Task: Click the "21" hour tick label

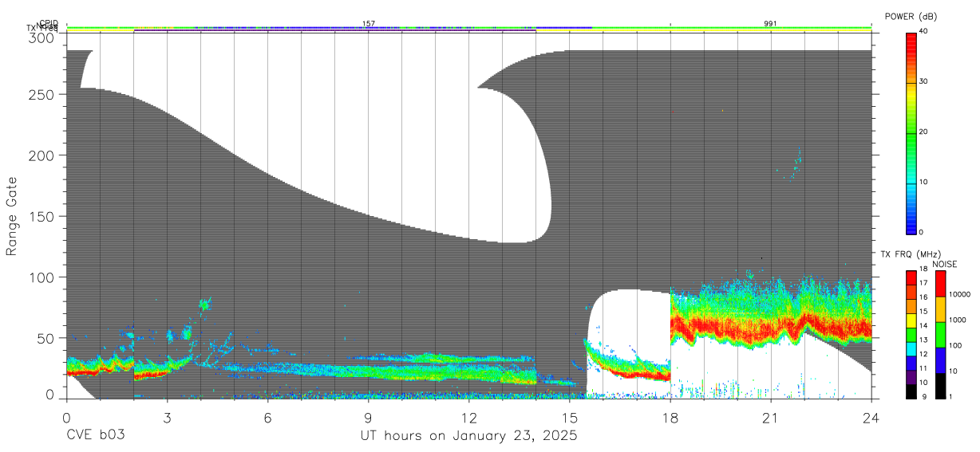Action: [770, 417]
